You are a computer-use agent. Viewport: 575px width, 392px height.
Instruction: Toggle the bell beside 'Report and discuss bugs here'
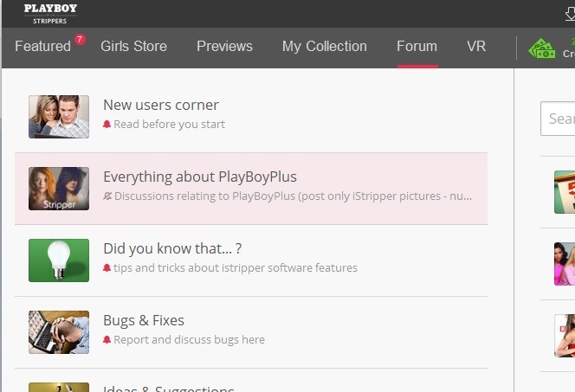[107, 340]
